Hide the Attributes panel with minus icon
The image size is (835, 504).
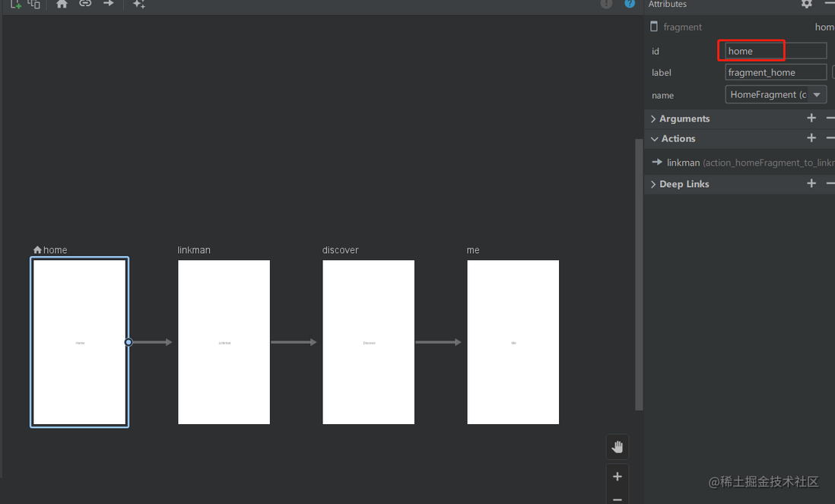coord(830,3)
